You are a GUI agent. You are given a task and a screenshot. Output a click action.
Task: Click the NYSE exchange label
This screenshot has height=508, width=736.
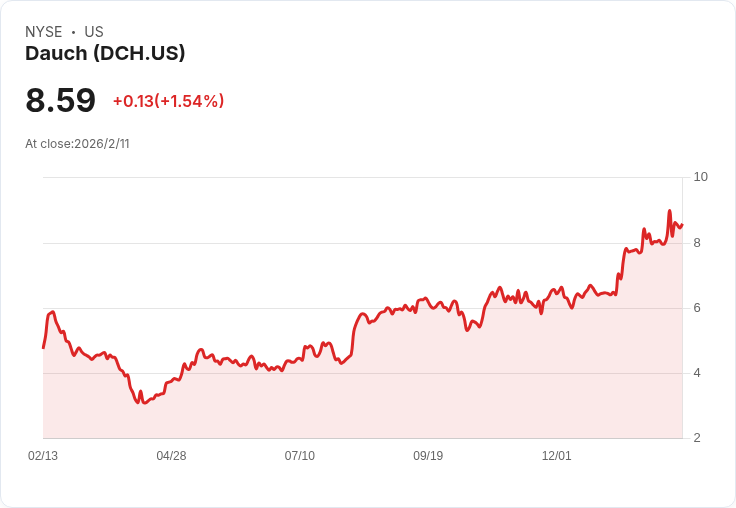coord(43,32)
